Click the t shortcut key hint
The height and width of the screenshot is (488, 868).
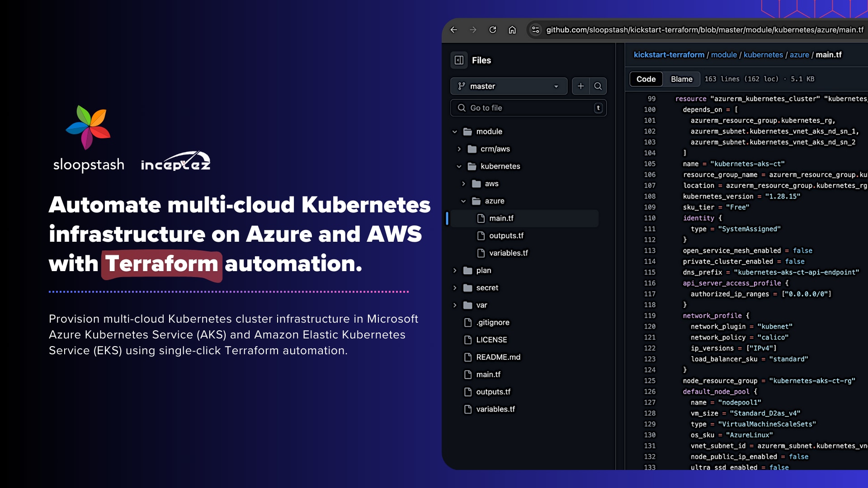(598, 108)
